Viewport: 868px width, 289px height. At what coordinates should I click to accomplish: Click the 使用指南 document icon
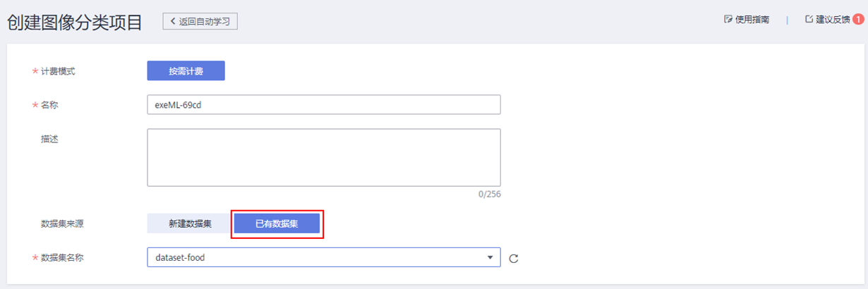pyautogui.click(x=728, y=20)
